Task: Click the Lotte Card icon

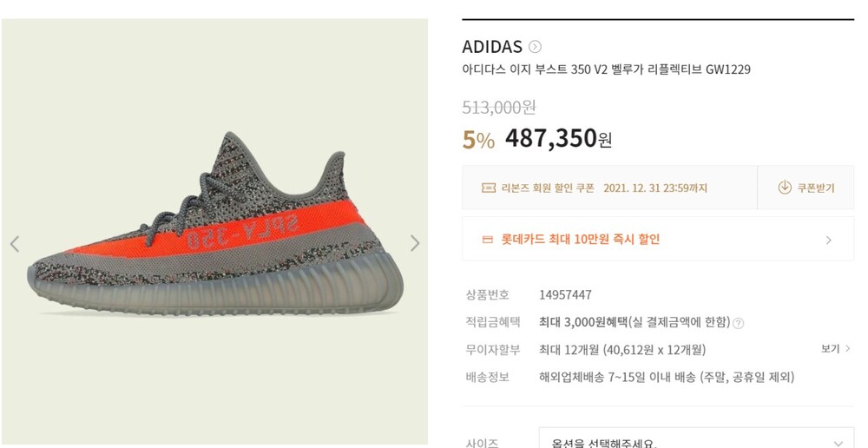Action: [487, 240]
